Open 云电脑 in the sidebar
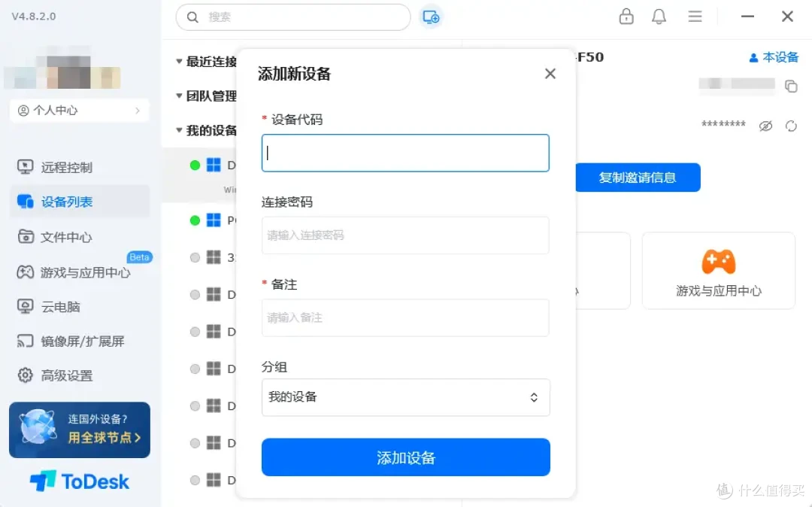 pyautogui.click(x=79, y=307)
